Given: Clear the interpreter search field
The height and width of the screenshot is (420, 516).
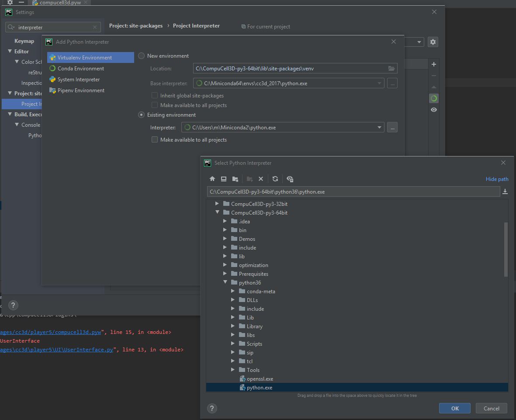Looking at the screenshot, I should point(95,28).
